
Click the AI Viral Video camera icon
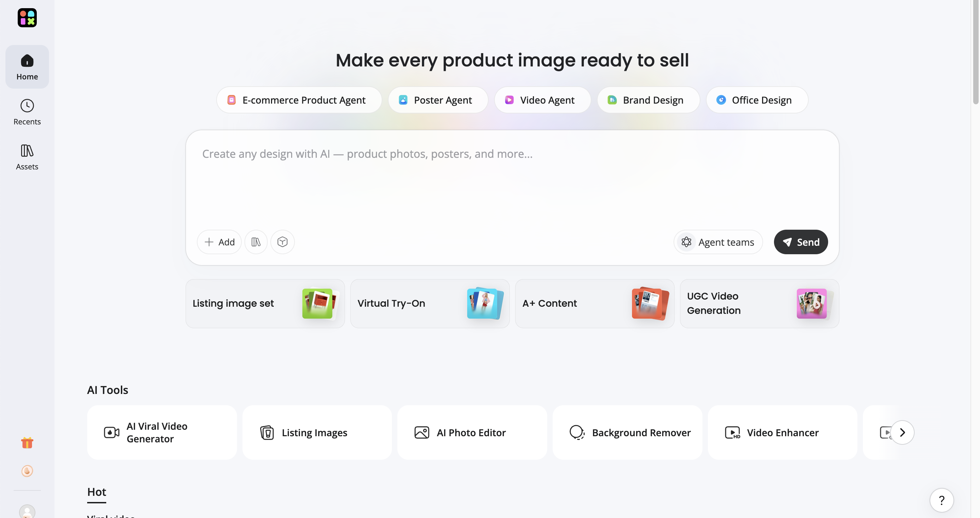(x=111, y=432)
